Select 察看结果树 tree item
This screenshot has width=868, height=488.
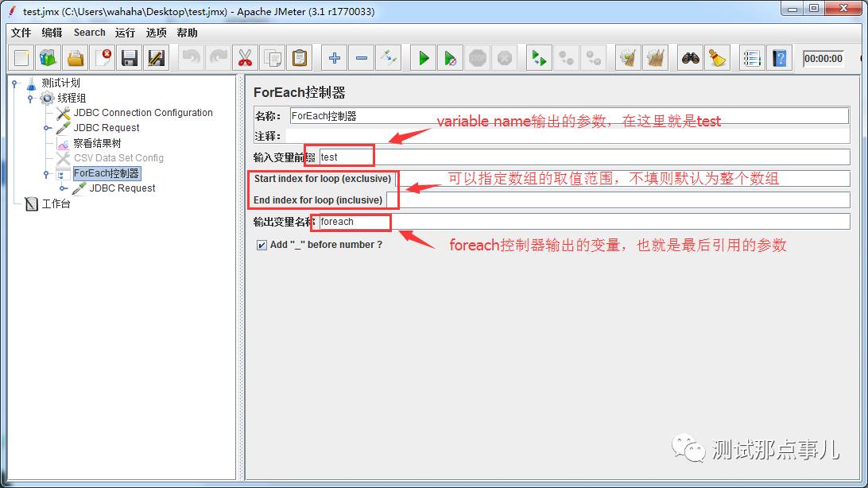(97, 143)
